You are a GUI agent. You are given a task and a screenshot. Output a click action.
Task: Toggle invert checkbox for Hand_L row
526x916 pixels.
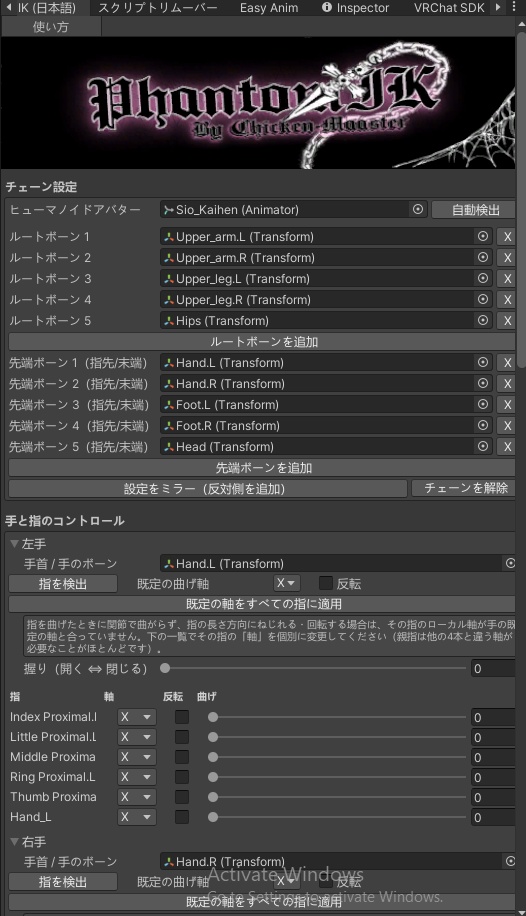pyautogui.click(x=182, y=817)
